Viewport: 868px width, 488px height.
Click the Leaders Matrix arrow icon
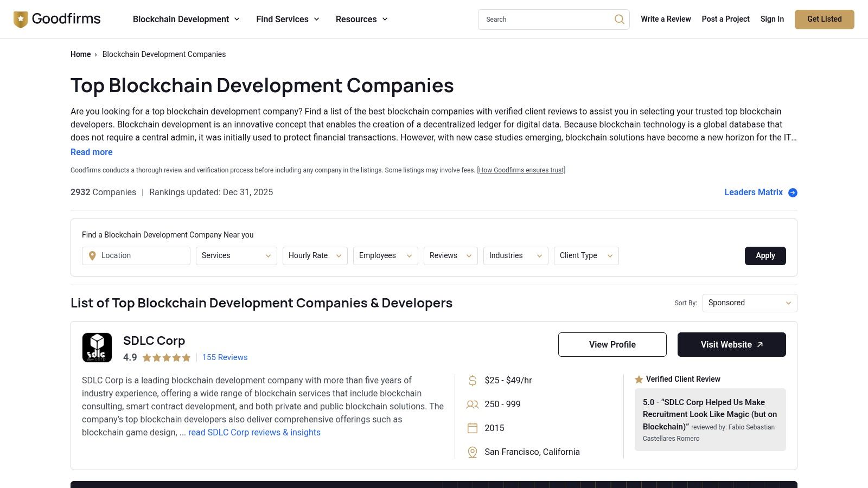tap(793, 192)
